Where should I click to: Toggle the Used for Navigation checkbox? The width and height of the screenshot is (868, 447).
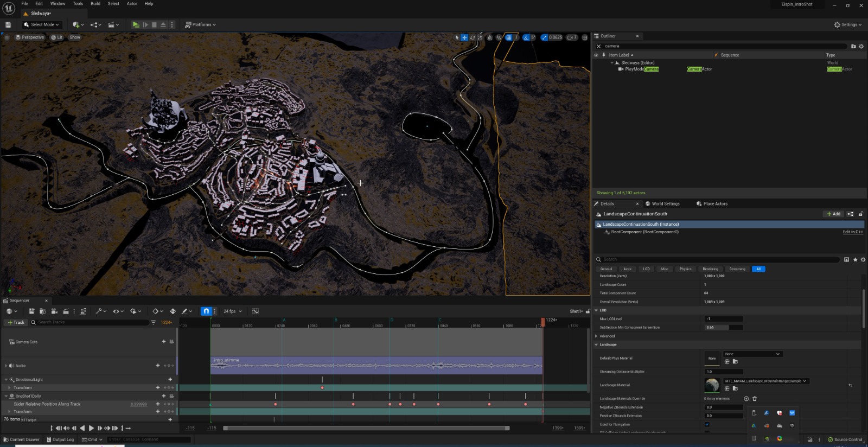click(x=707, y=424)
